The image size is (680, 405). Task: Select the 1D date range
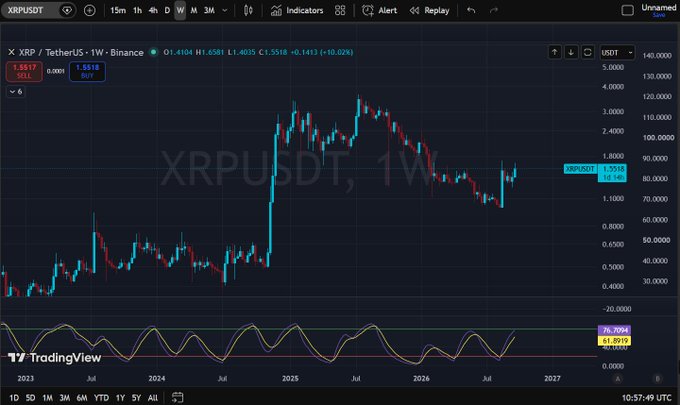[x=14, y=398]
